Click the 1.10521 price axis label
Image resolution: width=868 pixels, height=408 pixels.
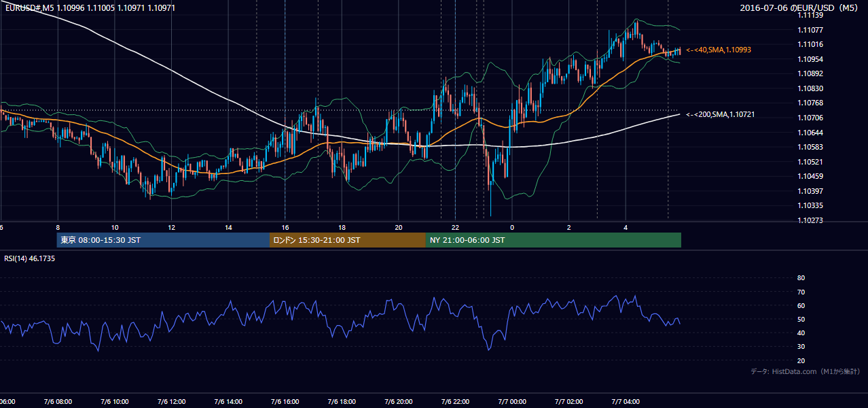point(811,162)
